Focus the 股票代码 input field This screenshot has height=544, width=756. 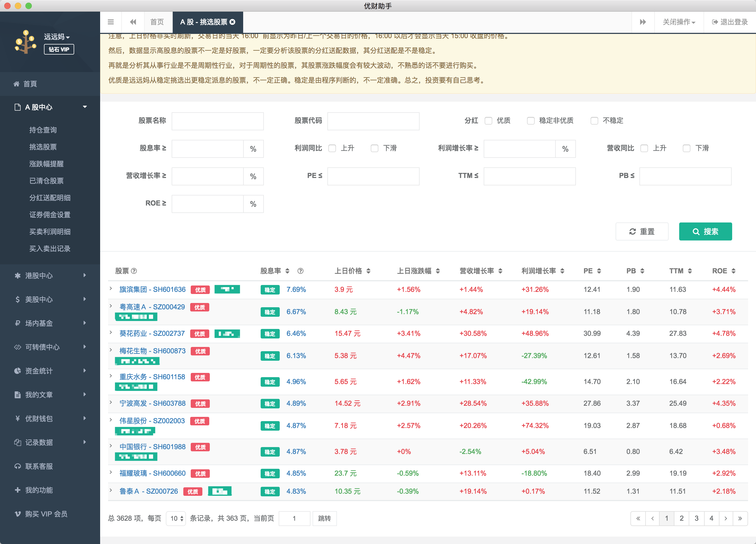click(373, 121)
